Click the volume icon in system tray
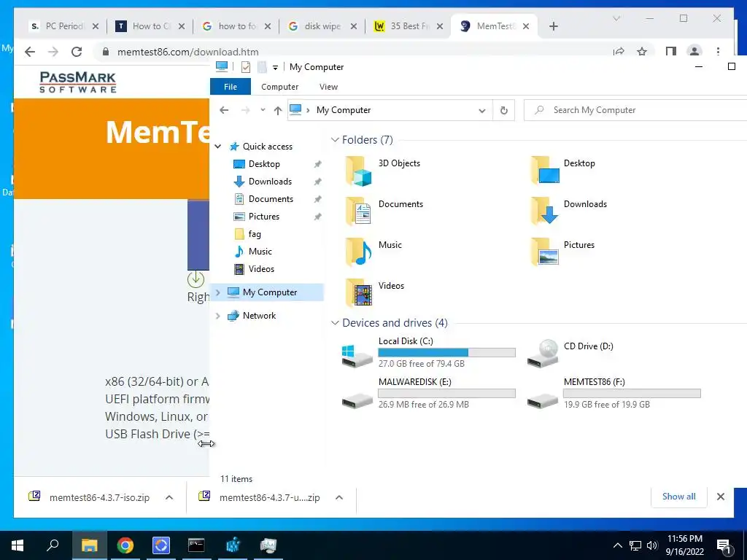Viewport: 747px width, 560px height. coord(652,545)
